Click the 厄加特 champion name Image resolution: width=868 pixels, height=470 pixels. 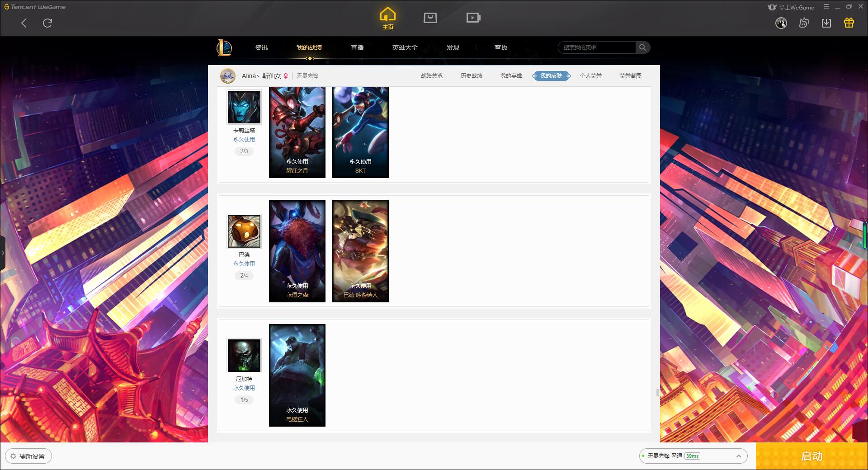pos(244,379)
